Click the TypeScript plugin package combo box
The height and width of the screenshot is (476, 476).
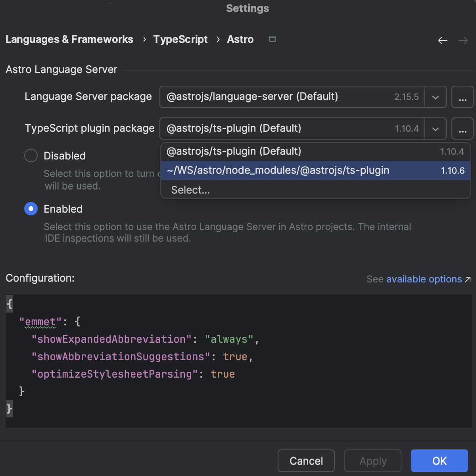303,129
